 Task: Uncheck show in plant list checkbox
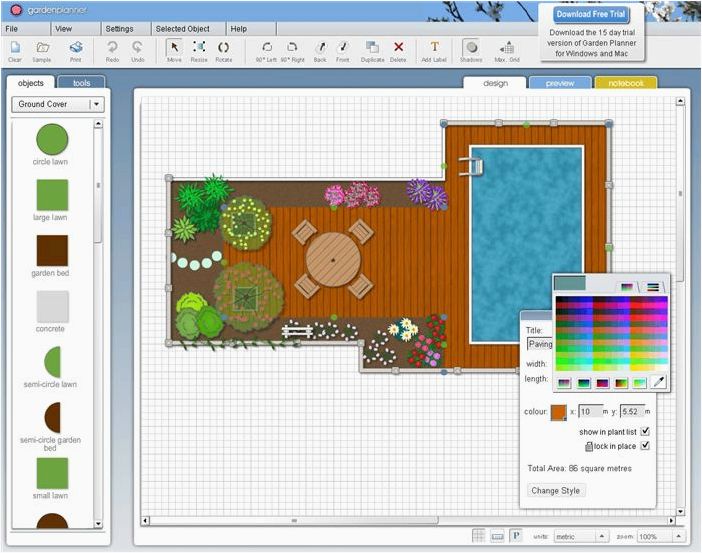(x=645, y=432)
